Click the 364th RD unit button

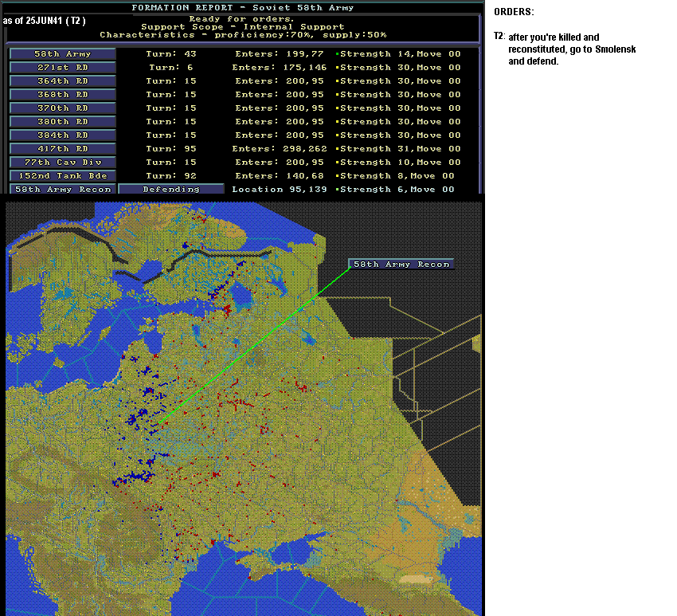tap(63, 81)
